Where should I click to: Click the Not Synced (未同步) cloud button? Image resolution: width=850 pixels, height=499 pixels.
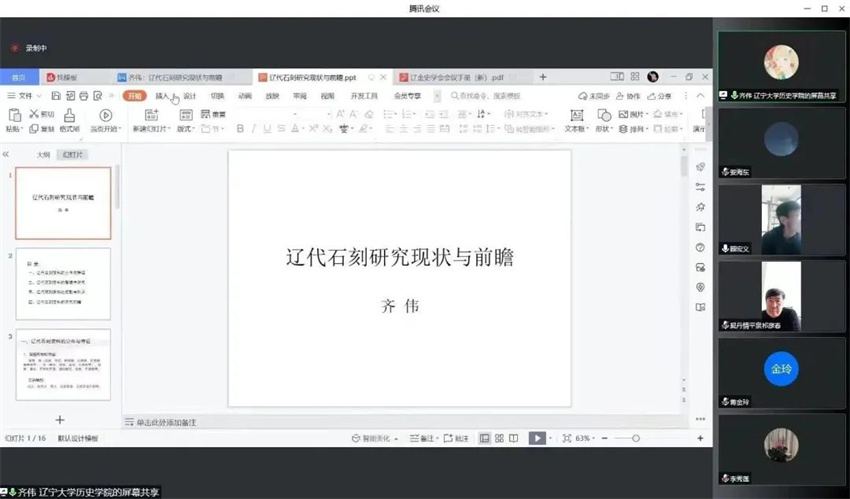pos(594,96)
